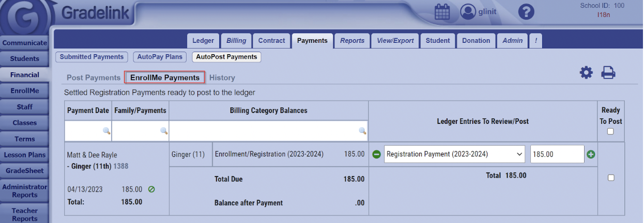Click the Submitted Payments button
The image size is (644, 223).
click(x=91, y=57)
